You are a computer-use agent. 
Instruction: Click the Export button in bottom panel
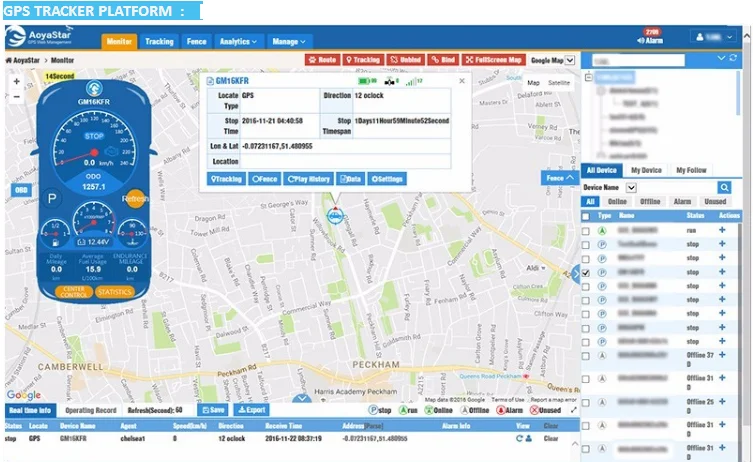[x=253, y=410]
